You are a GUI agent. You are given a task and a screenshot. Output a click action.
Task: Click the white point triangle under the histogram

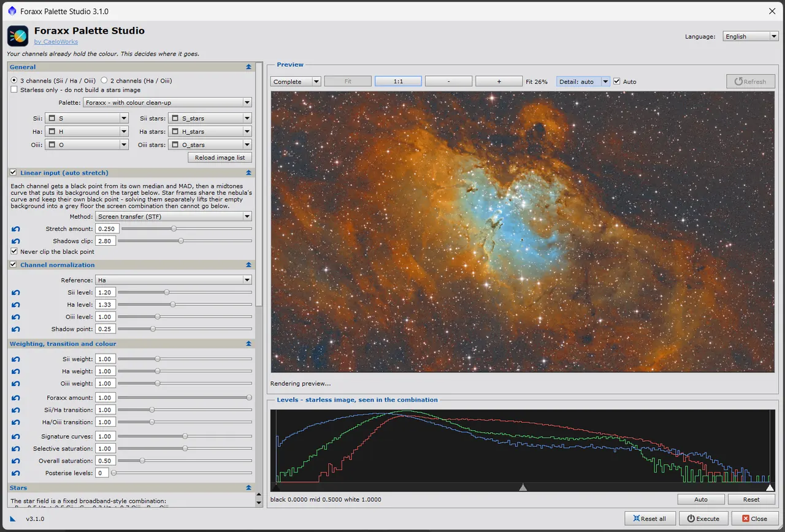click(x=770, y=487)
